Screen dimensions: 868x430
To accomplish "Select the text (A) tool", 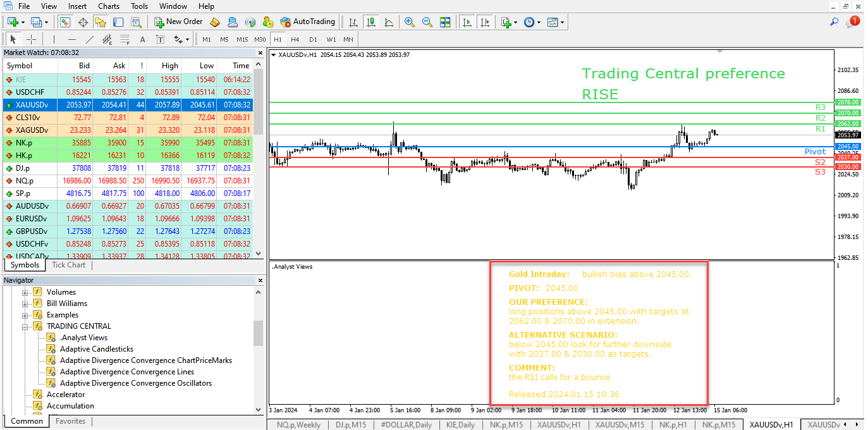I will [142, 39].
